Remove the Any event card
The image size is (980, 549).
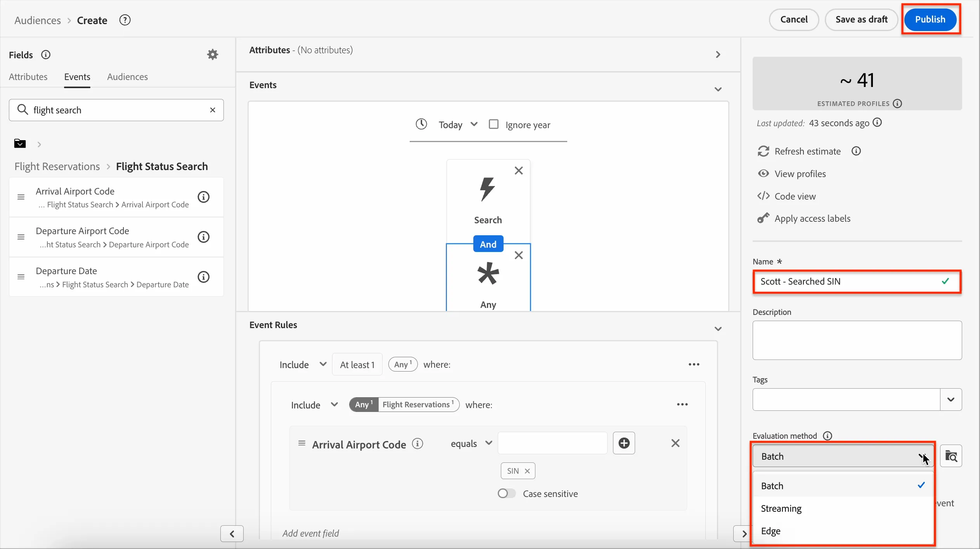coord(519,255)
